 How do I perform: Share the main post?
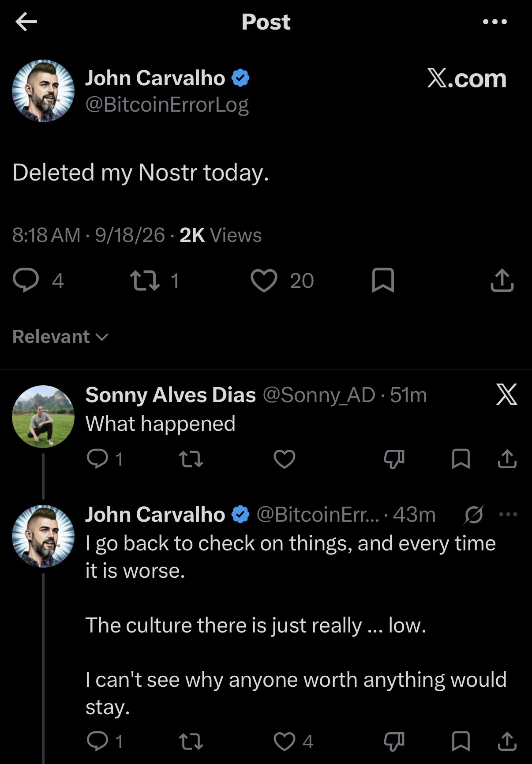coord(502,280)
